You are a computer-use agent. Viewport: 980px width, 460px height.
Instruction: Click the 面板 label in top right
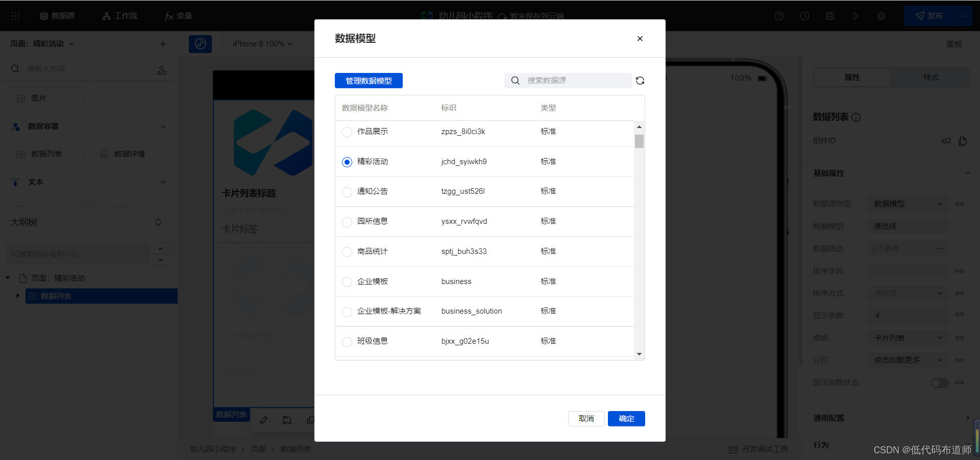(x=954, y=44)
